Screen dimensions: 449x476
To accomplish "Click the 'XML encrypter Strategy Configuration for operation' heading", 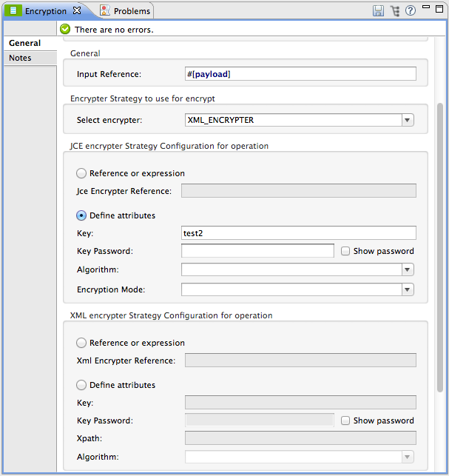I will tap(172, 315).
